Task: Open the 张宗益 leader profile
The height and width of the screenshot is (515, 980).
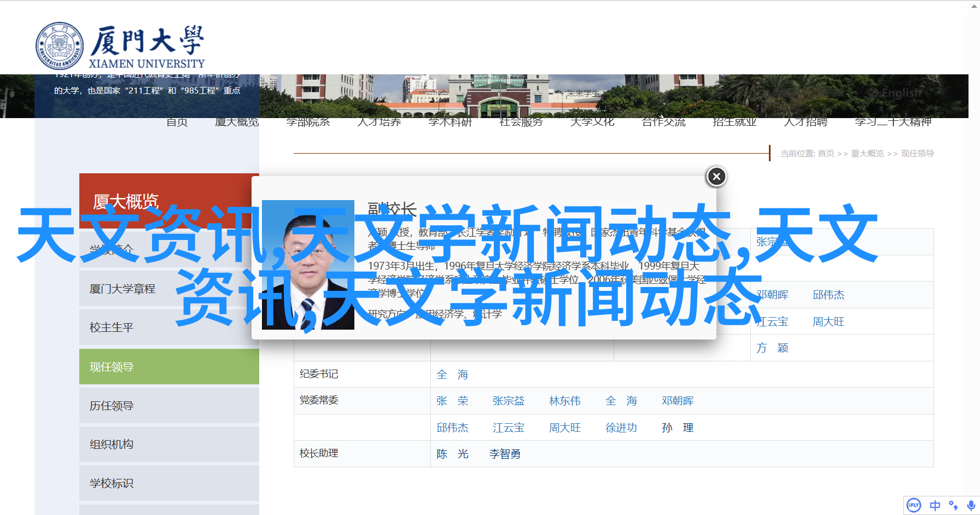Action: click(509, 401)
